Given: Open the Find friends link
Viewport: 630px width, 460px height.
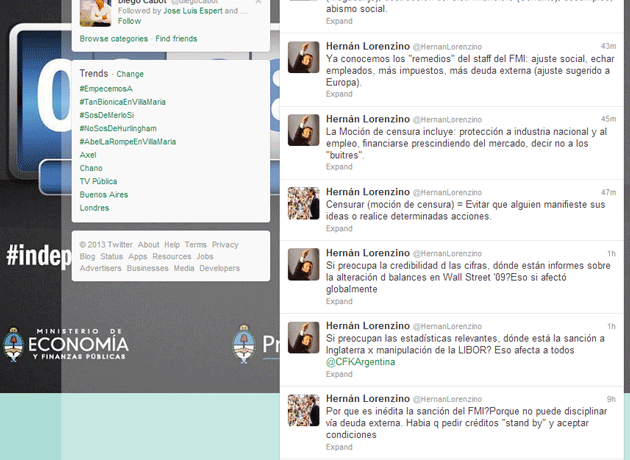Looking at the screenshot, I should [x=176, y=39].
